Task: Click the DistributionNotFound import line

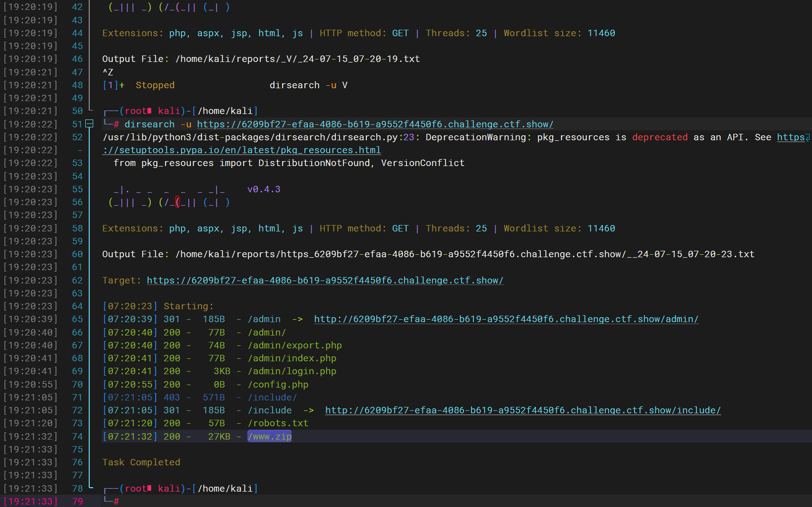Action: 289,163
